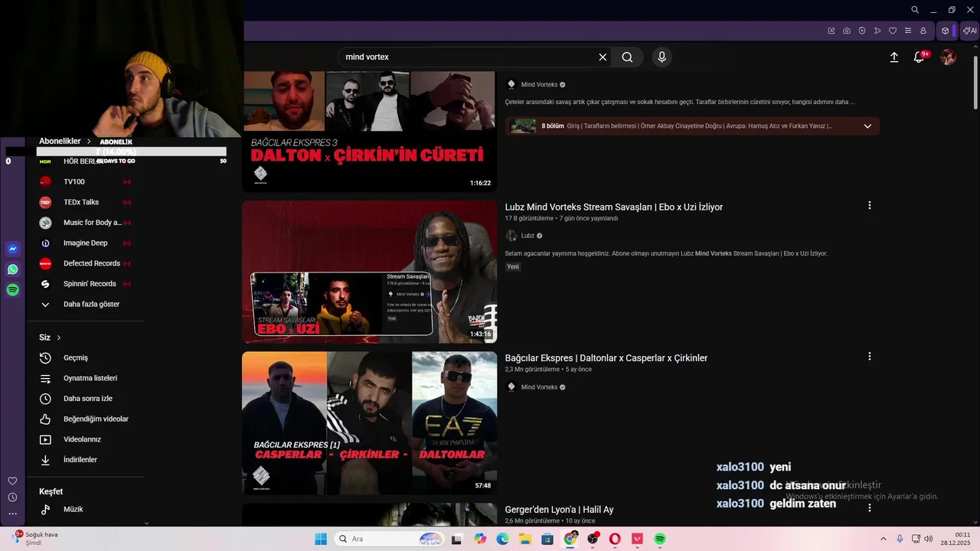Viewport: 980px width, 551px height.
Task: Expand the 8 bölüm chapters row
Action: 692,126
